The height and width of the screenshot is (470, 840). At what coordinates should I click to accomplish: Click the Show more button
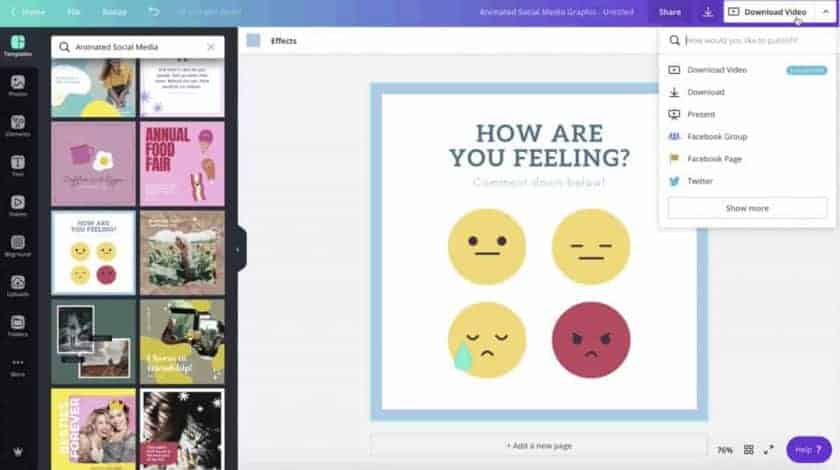(x=747, y=208)
